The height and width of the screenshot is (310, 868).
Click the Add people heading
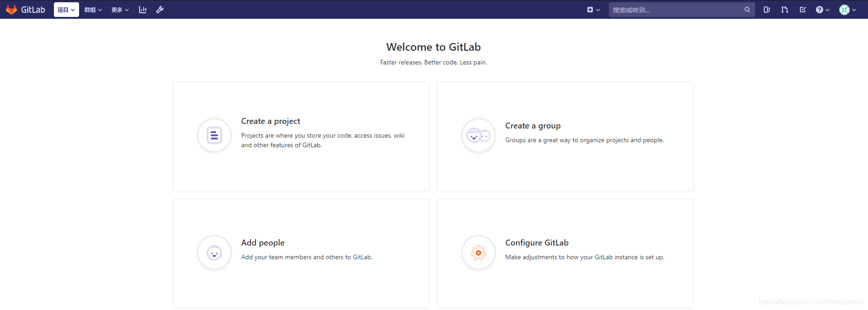click(263, 243)
